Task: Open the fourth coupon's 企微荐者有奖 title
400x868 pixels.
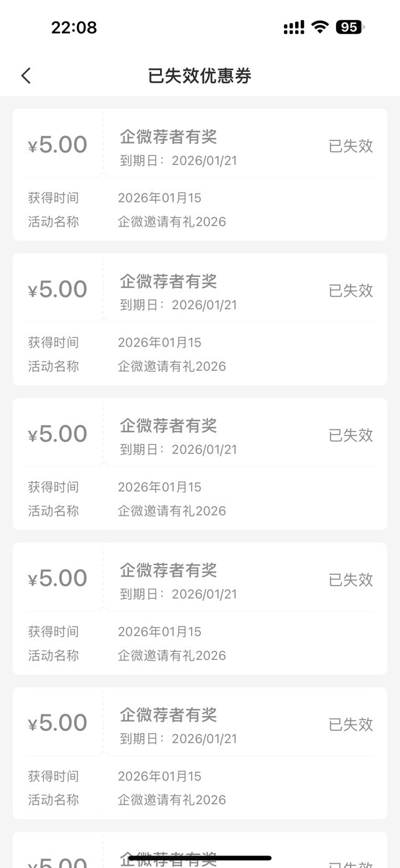Action: (168, 570)
